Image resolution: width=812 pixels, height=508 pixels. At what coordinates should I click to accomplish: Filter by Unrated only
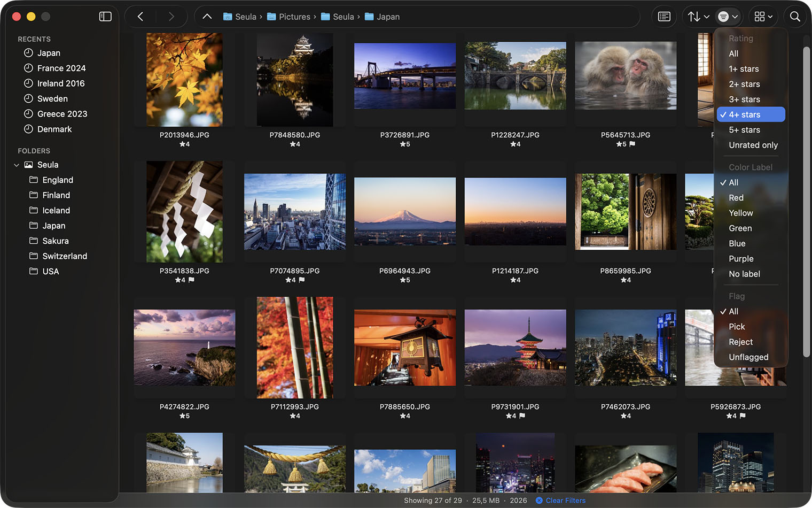[751, 145]
